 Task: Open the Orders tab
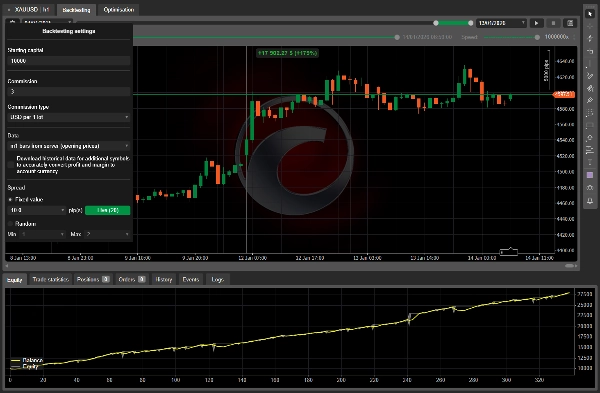[132, 279]
